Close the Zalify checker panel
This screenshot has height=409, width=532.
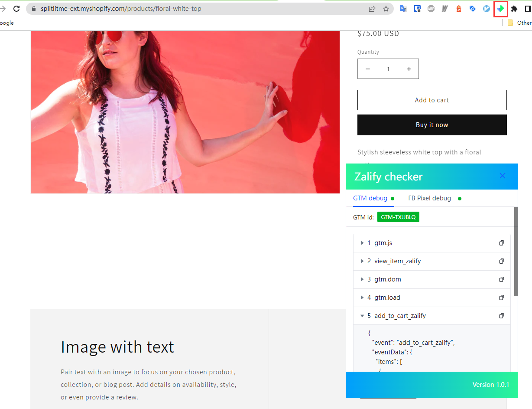point(502,176)
